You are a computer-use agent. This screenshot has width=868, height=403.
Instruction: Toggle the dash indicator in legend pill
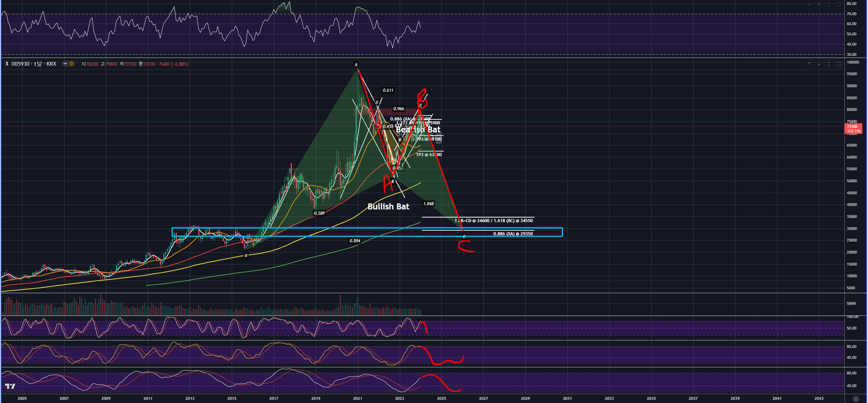(x=65, y=64)
